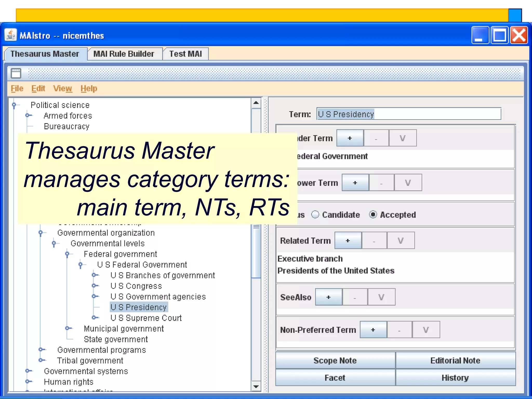This screenshot has width=532, height=399.
Task: Expand the Armed forces tree node
Action: (28, 115)
